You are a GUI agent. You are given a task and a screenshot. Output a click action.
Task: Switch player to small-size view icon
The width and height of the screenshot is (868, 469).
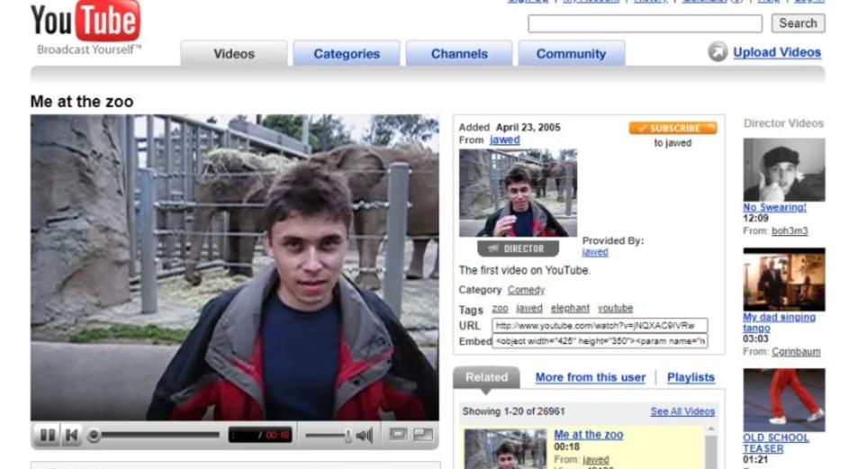coord(398,434)
